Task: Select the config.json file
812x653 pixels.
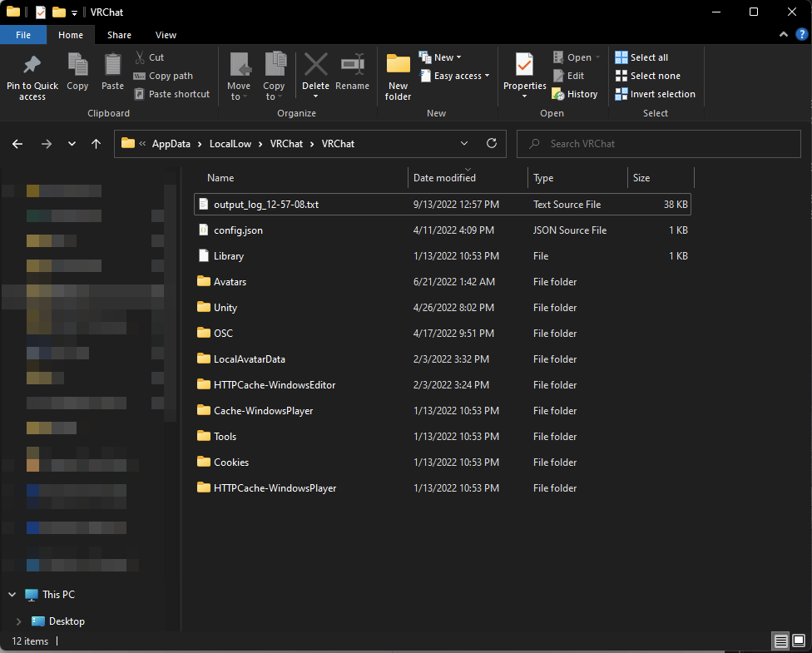Action: point(443,230)
